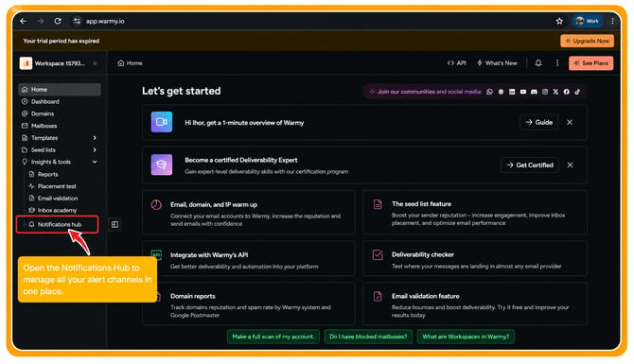
Task: Click the sidebar collapse panel icon
Action: [x=114, y=224]
